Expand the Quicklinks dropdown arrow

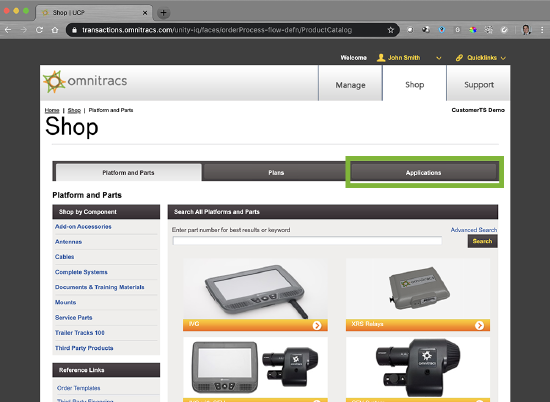[x=503, y=58]
